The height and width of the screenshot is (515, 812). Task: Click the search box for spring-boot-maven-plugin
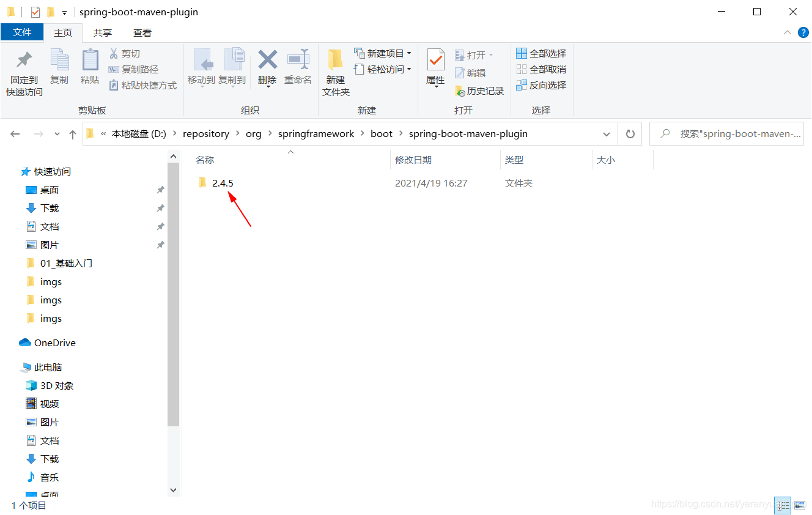coord(726,134)
